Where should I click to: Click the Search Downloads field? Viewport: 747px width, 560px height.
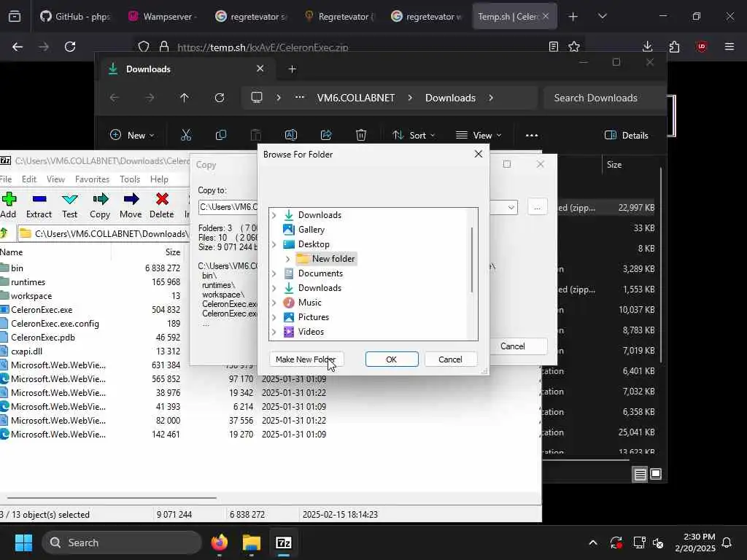click(604, 98)
